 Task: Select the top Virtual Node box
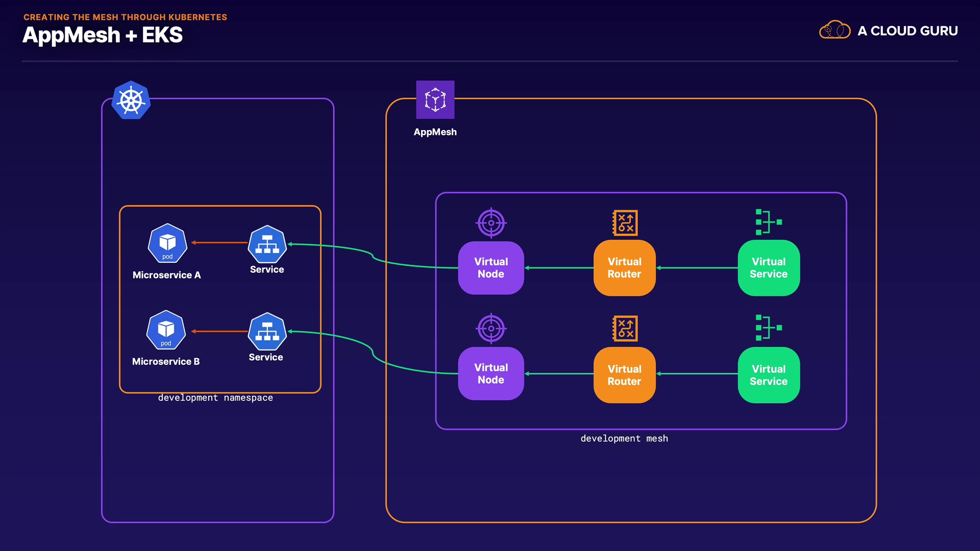(491, 268)
